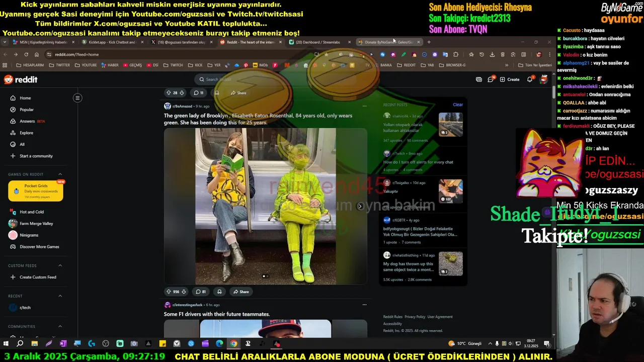The width and height of the screenshot is (644, 362).
Task: Collapse the Communities section
Action: pyautogui.click(x=60, y=326)
